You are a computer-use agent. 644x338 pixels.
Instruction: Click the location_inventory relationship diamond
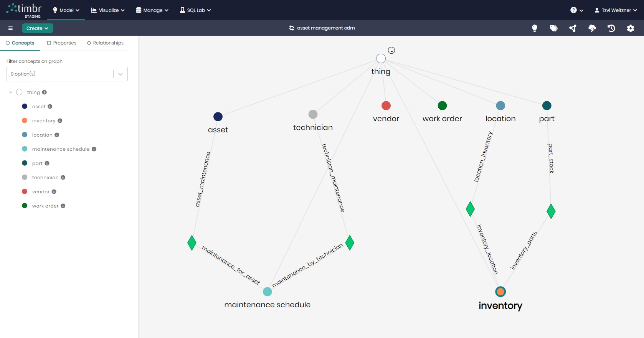(470, 209)
